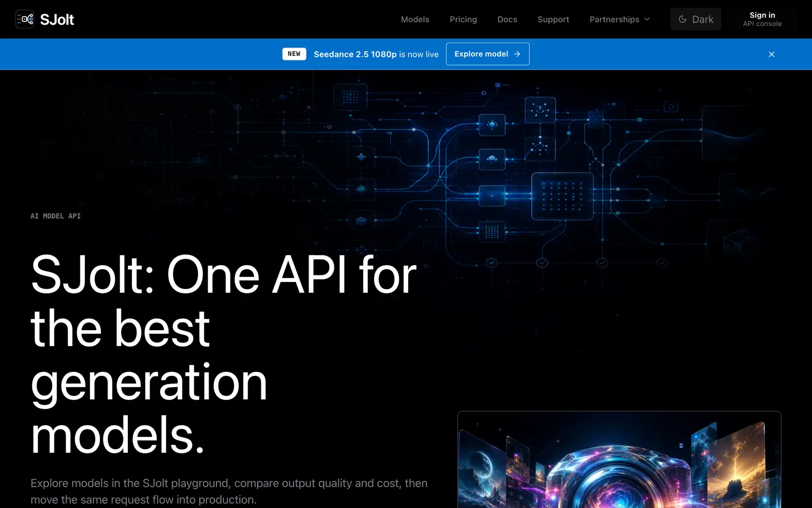This screenshot has width=812, height=508.
Task: Select the Seedance 2.5 1080p announcement text
Action: point(376,54)
